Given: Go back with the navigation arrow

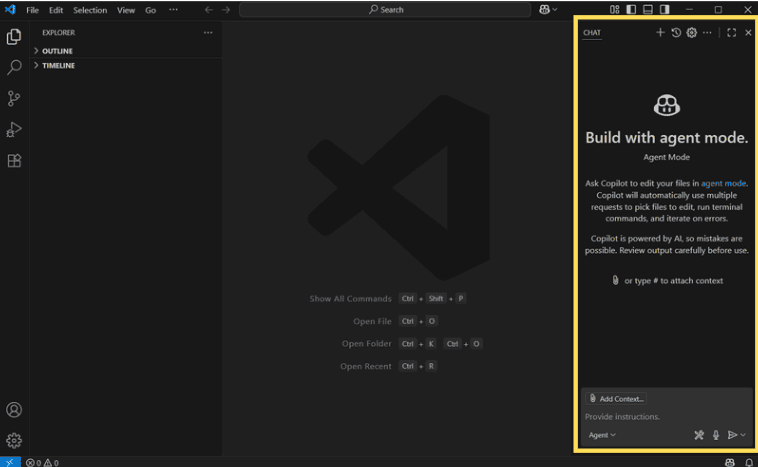Looking at the screenshot, I should [x=208, y=10].
